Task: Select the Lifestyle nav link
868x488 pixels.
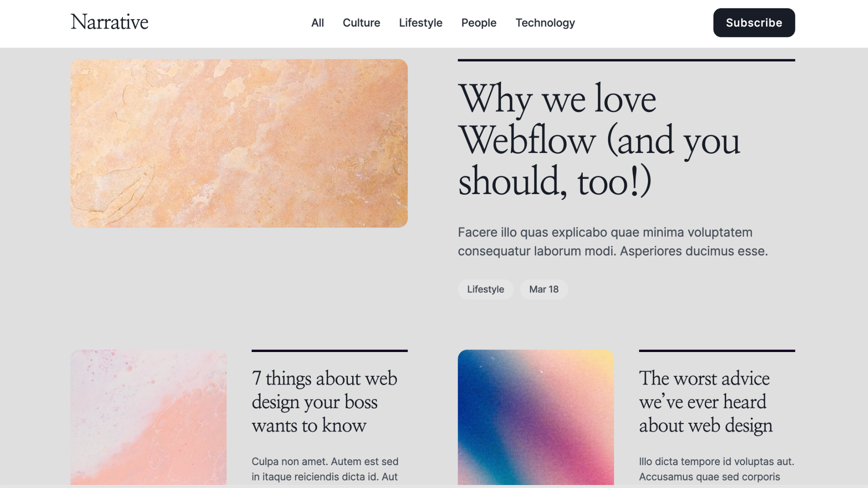Action: (420, 23)
